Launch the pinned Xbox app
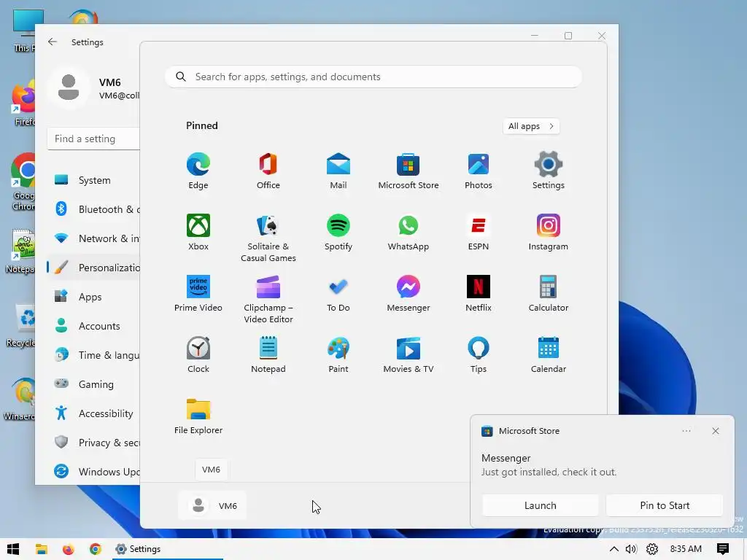The image size is (747, 560). point(198,233)
